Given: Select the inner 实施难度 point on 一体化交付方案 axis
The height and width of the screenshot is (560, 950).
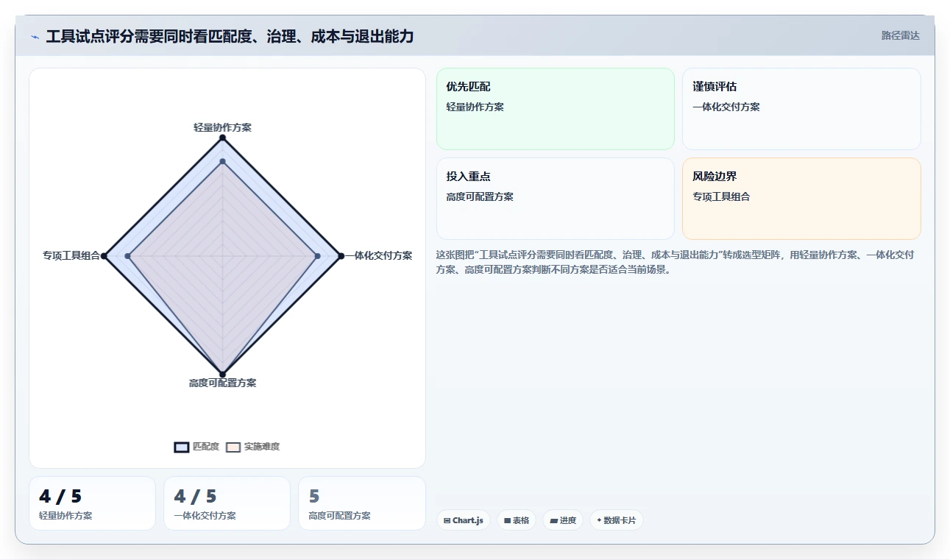Looking at the screenshot, I should (x=317, y=256).
